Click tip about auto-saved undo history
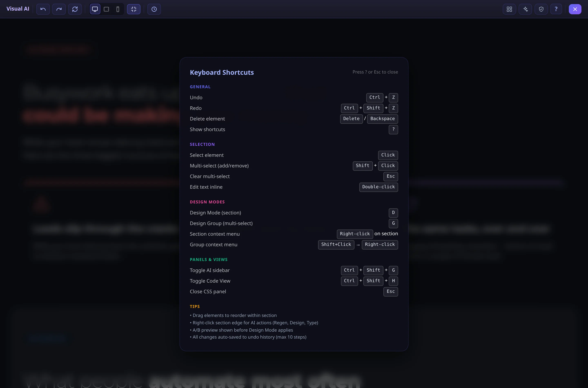The width and height of the screenshot is (588, 388). pos(248,337)
